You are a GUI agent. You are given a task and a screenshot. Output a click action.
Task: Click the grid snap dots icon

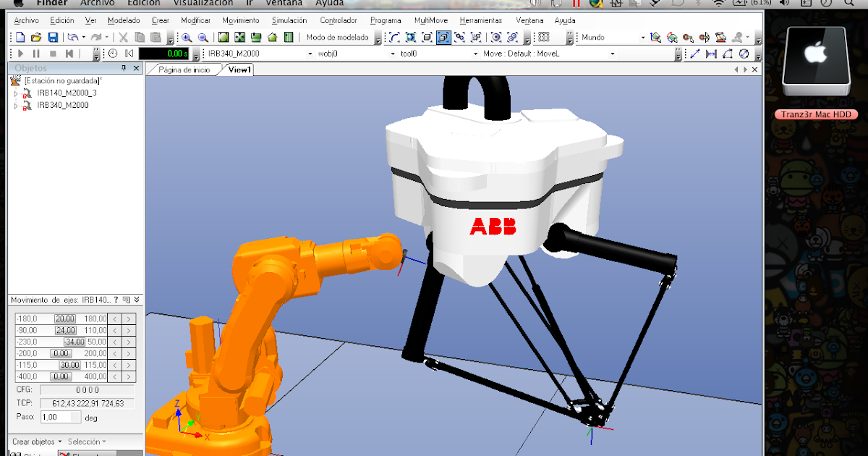click(544, 37)
